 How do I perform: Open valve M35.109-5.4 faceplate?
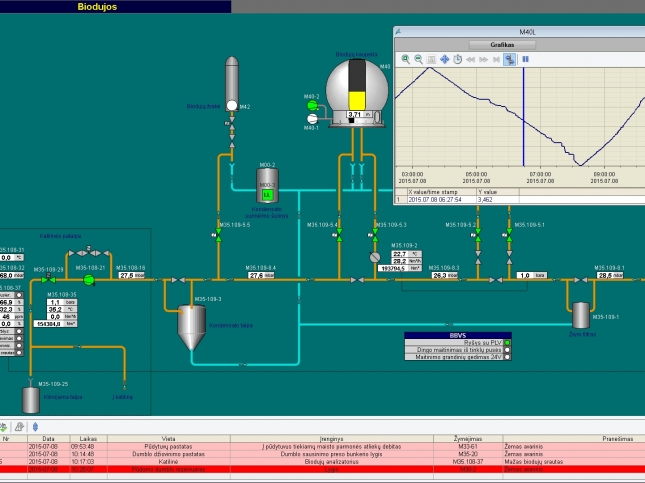(339, 235)
